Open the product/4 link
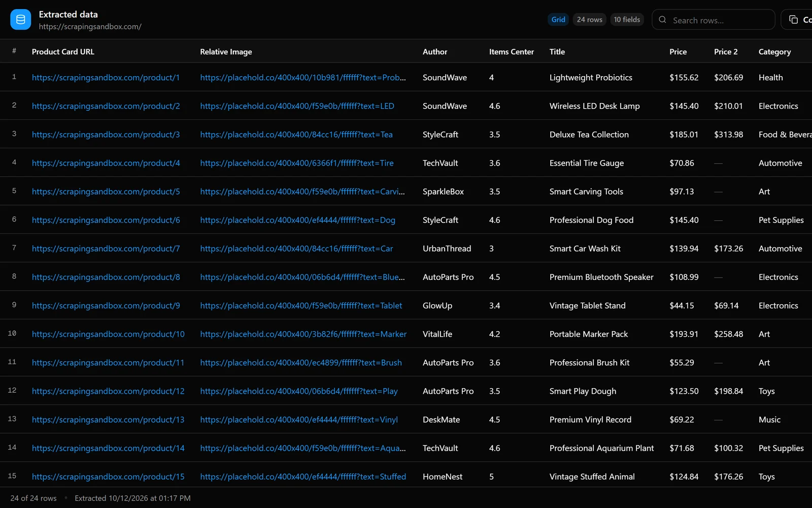The width and height of the screenshot is (812, 508). click(x=106, y=163)
